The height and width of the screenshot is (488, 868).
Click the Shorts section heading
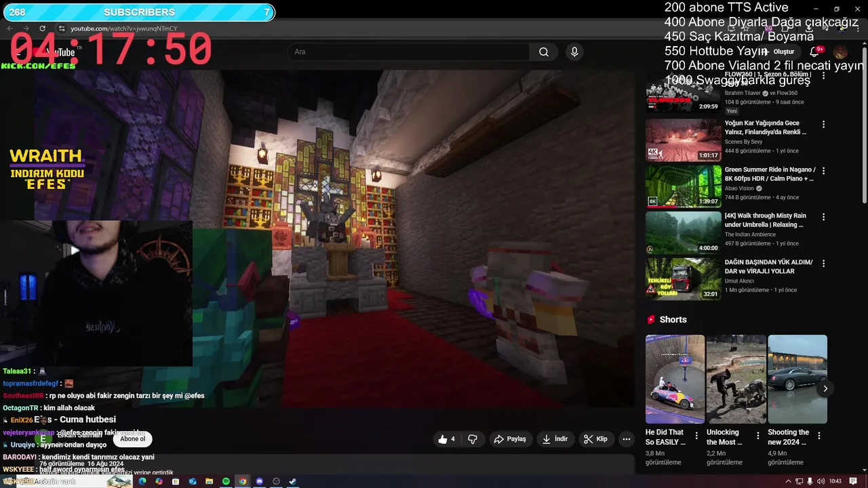673,319
